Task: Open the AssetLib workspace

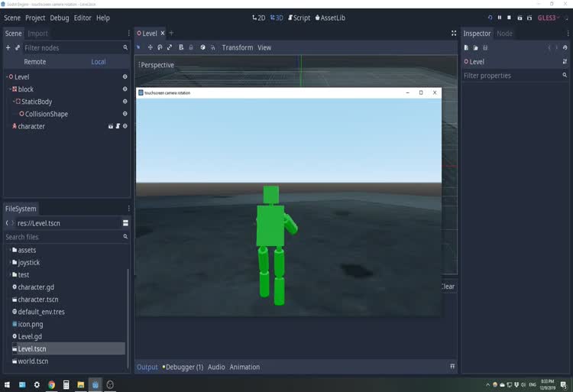Action: click(x=330, y=18)
